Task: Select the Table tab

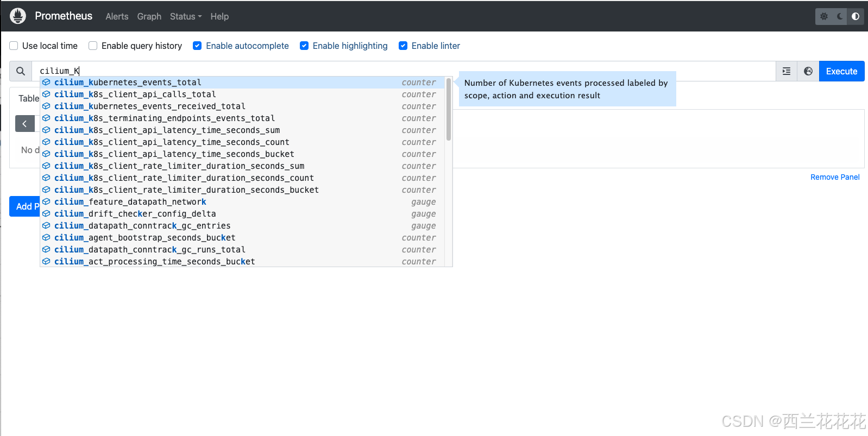Action: 29,98
